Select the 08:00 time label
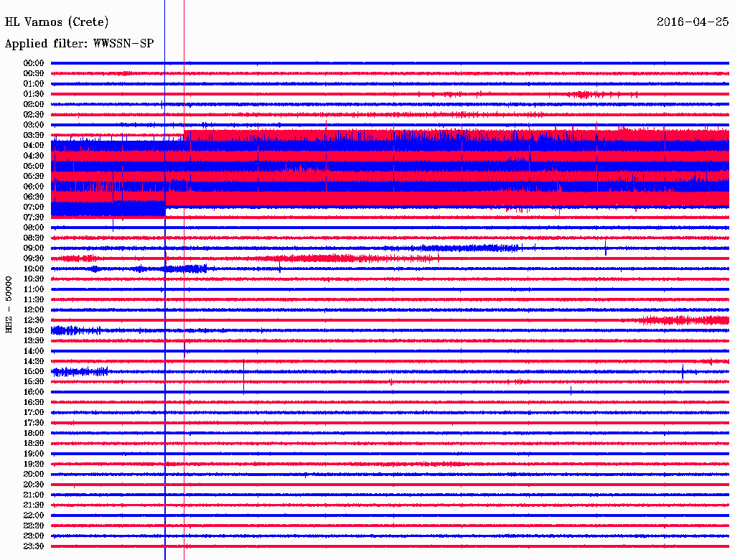735x560 pixels. 33,228
